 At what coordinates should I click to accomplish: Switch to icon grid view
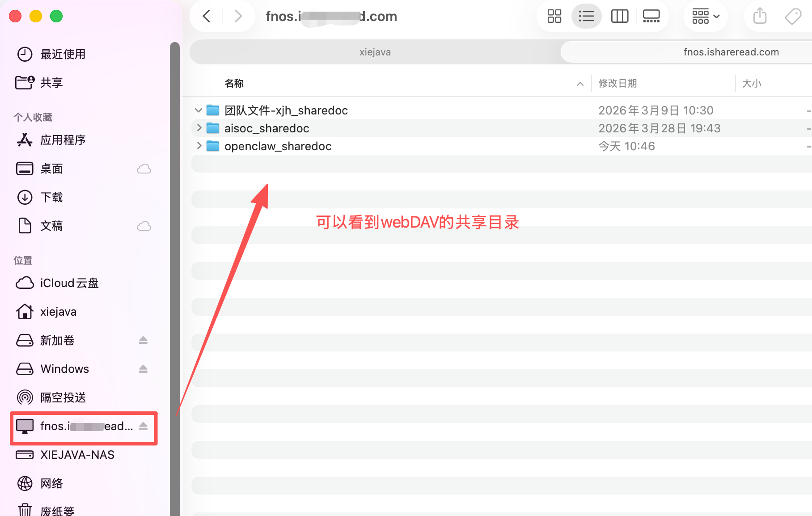tap(554, 16)
